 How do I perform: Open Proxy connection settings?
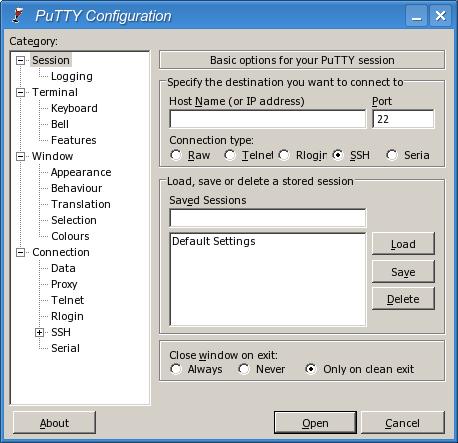pyautogui.click(x=64, y=284)
